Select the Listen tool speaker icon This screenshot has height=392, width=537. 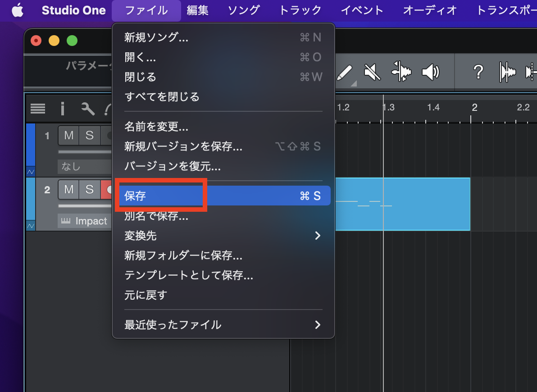point(431,72)
